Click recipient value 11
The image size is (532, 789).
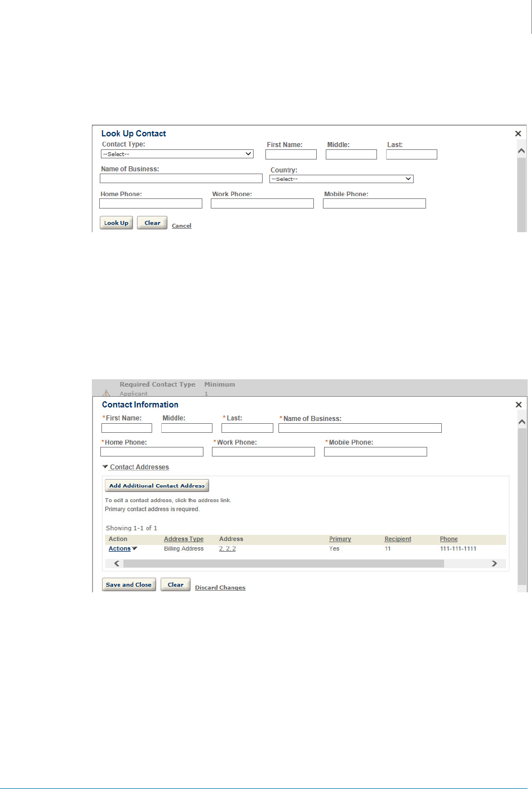388,549
